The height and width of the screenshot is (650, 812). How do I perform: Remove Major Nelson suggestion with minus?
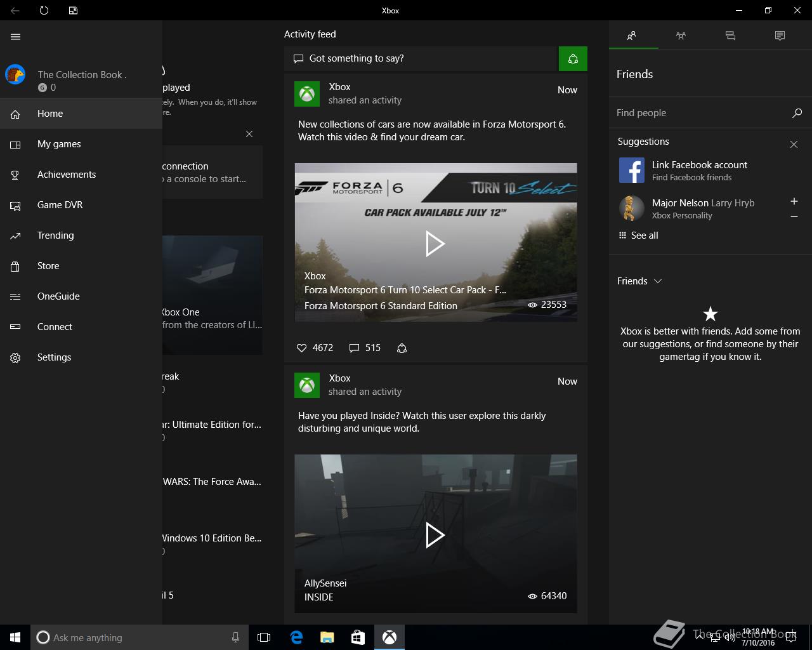(x=794, y=216)
